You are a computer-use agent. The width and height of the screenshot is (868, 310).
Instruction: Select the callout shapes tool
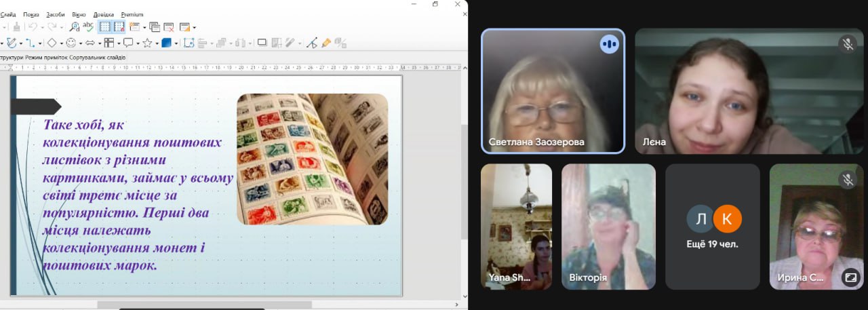coord(127,43)
